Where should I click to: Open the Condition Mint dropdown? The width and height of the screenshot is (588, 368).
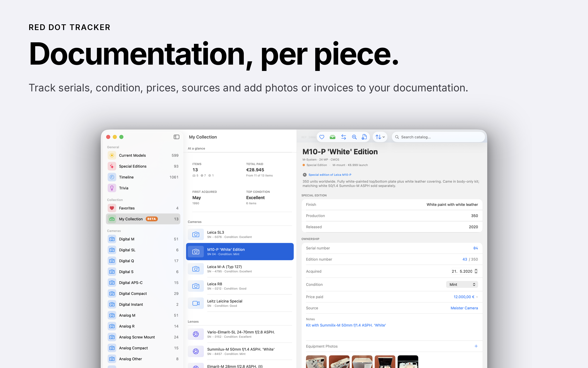(462, 285)
